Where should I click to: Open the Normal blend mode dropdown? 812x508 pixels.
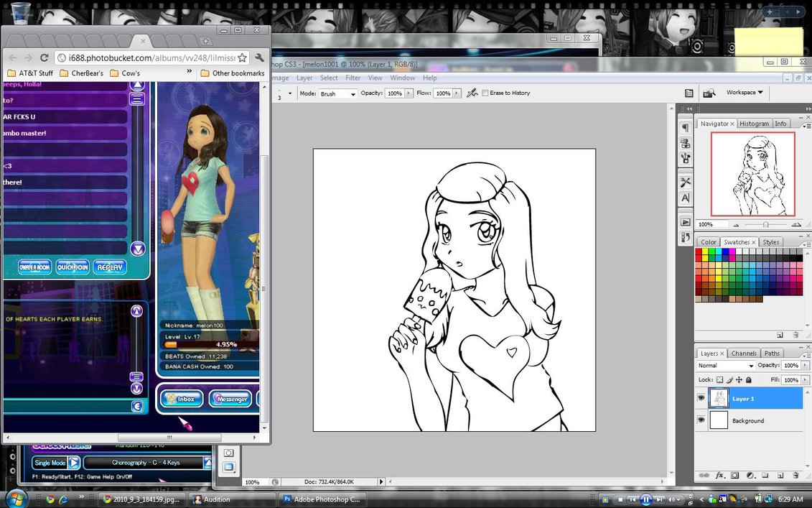tap(725, 366)
